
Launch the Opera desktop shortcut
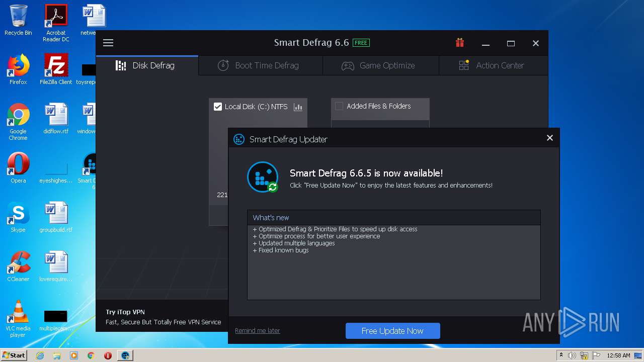(x=18, y=168)
